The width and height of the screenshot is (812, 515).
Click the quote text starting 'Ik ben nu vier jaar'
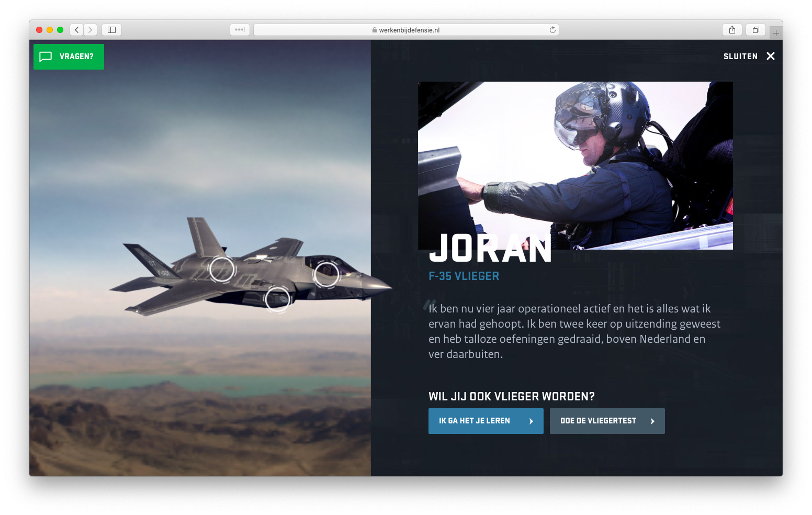574,331
